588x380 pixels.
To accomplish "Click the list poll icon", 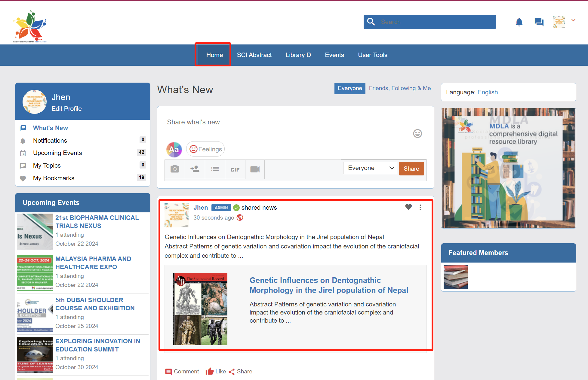I will (x=215, y=169).
